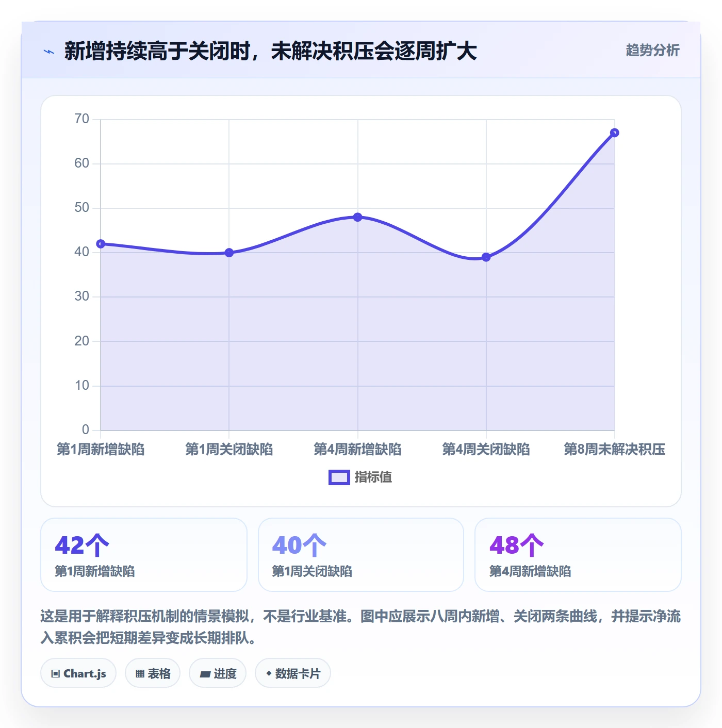Select the 数据卡片 tag chip
This screenshot has height=728, width=722.
click(293, 673)
